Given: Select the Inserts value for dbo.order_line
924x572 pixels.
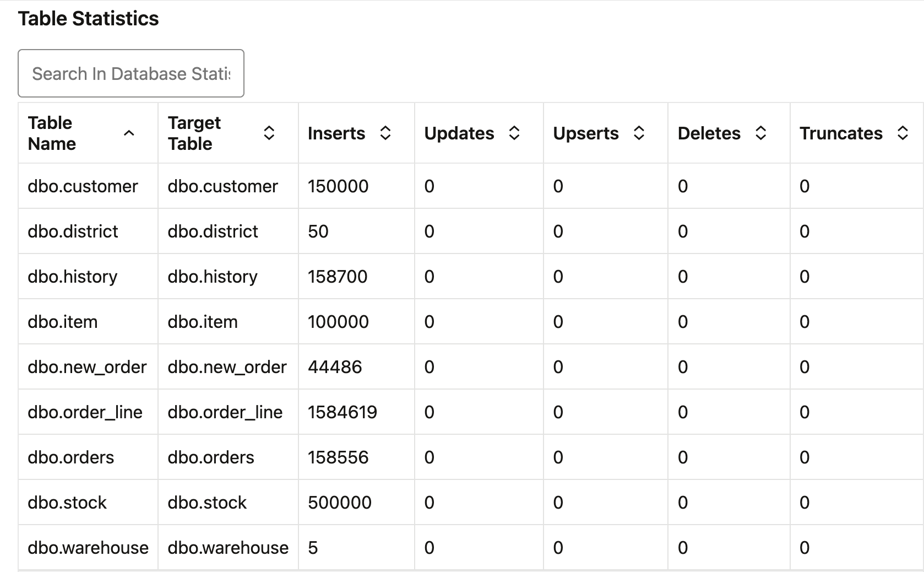Looking at the screenshot, I should point(342,412).
